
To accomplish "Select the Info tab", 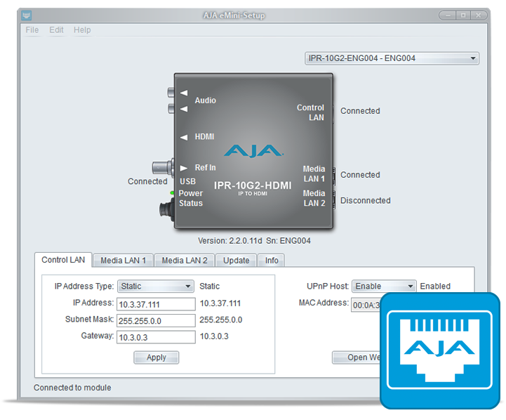I will (272, 261).
